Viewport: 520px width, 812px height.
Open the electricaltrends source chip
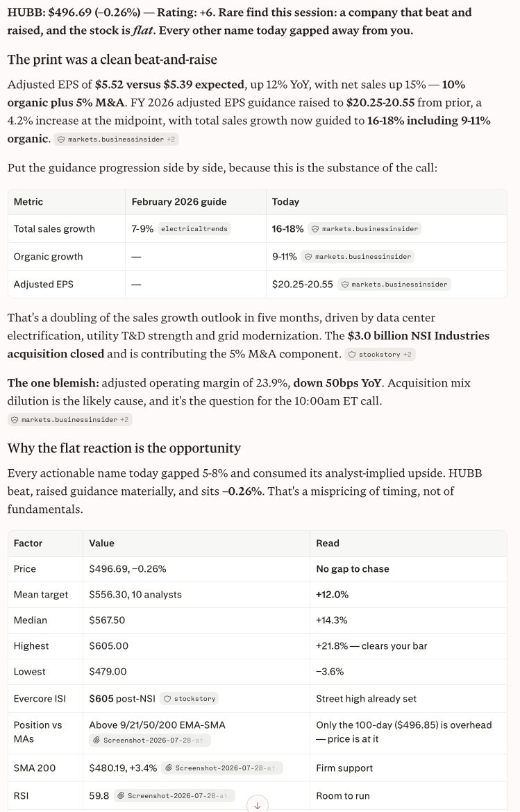[x=194, y=229]
